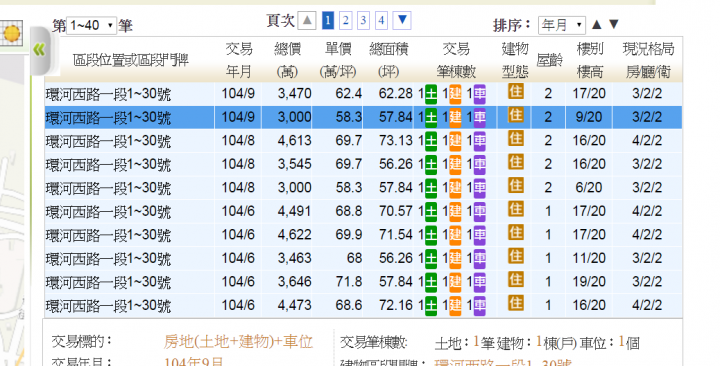720x366 pixels.
Task: Click green 土 icon in the 4,491 row
Action: click(x=431, y=211)
